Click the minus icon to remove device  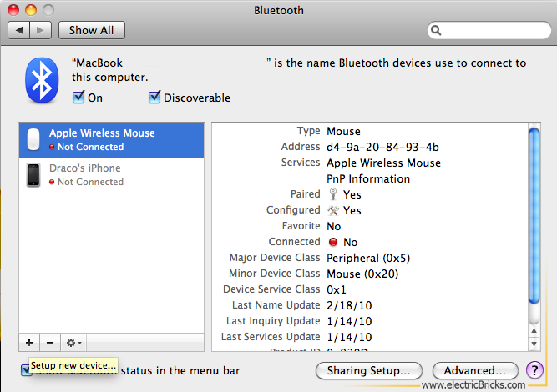pyautogui.click(x=49, y=342)
